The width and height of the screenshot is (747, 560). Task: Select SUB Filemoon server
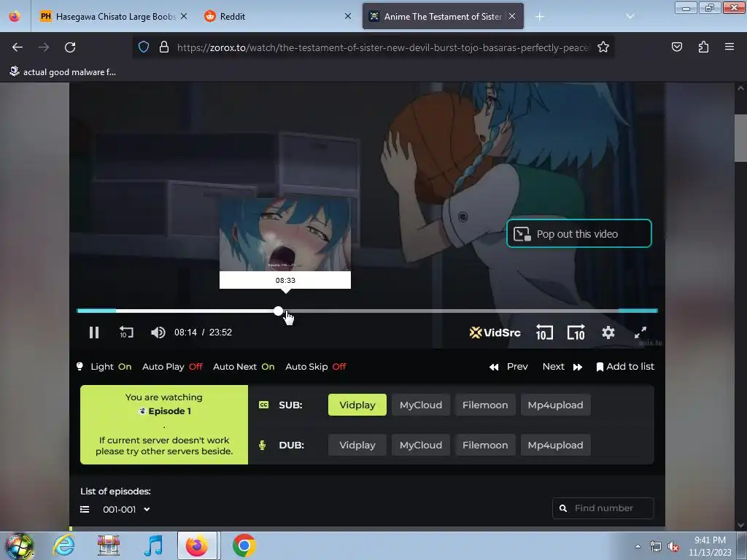tap(485, 405)
